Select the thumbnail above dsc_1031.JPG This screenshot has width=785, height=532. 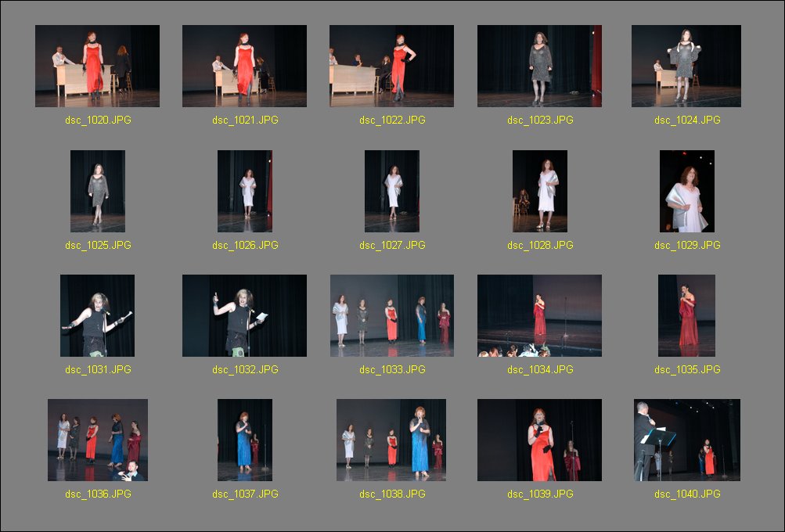98,316
